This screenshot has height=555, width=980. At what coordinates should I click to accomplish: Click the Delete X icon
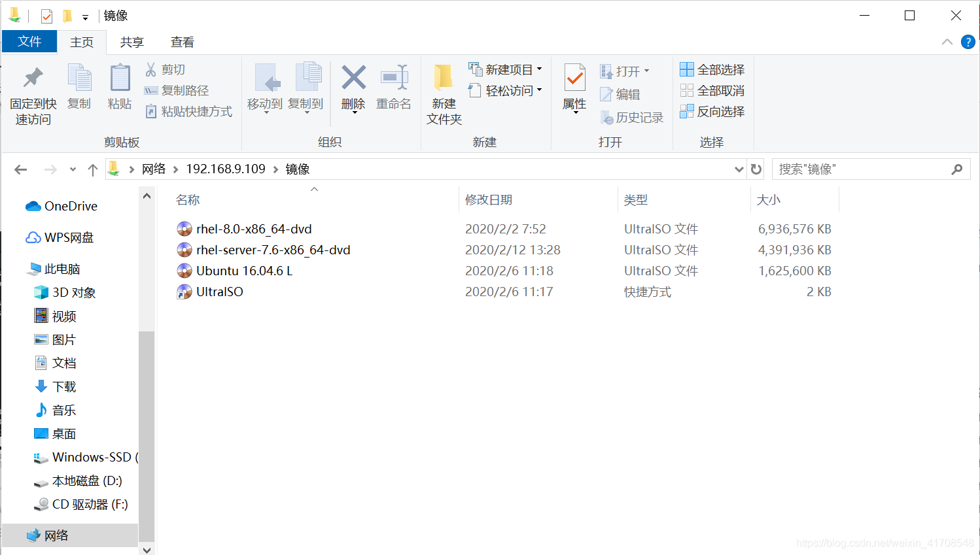[353, 78]
